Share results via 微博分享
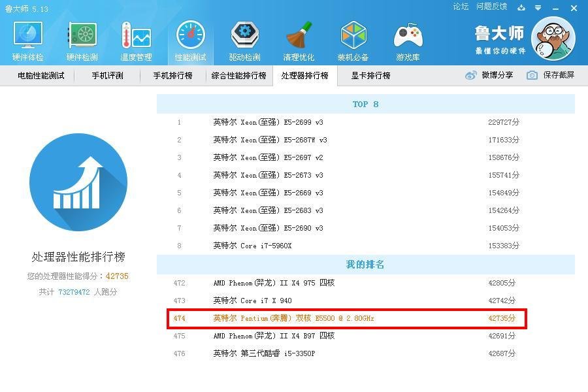Image resolution: width=588 pixels, height=392 pixels. [489, 75]
